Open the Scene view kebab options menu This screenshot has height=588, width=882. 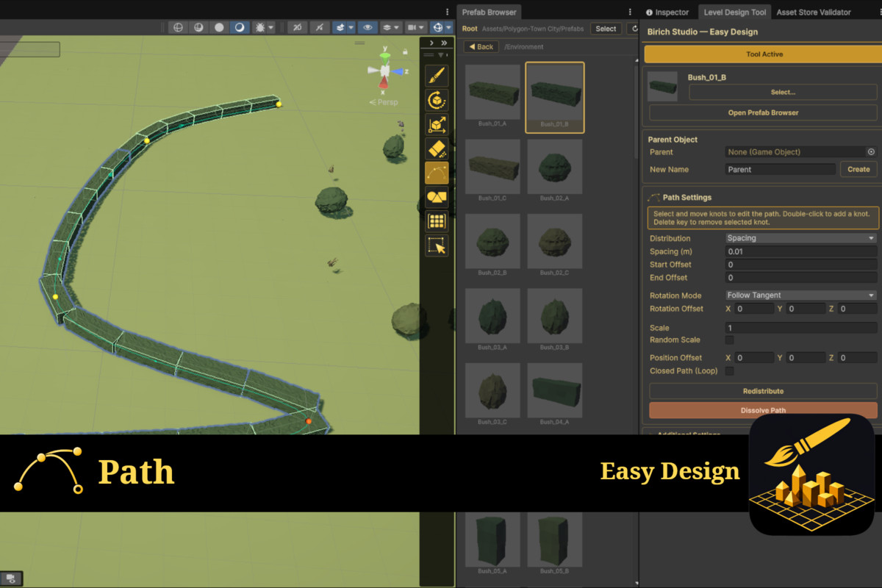[x=447, y=12]
